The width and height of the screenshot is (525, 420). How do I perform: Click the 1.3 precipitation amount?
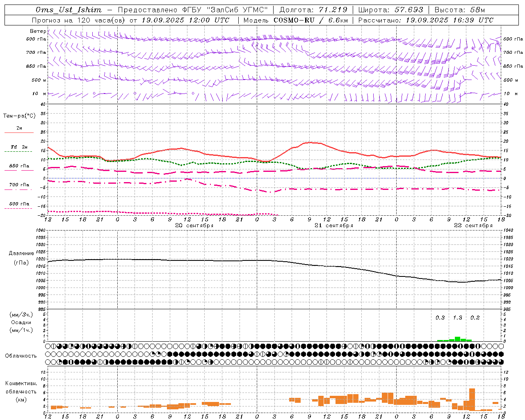(457, 318)
